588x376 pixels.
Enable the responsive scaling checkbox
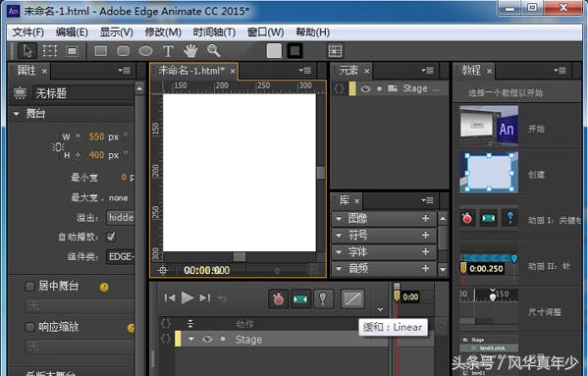pos(29,327)
